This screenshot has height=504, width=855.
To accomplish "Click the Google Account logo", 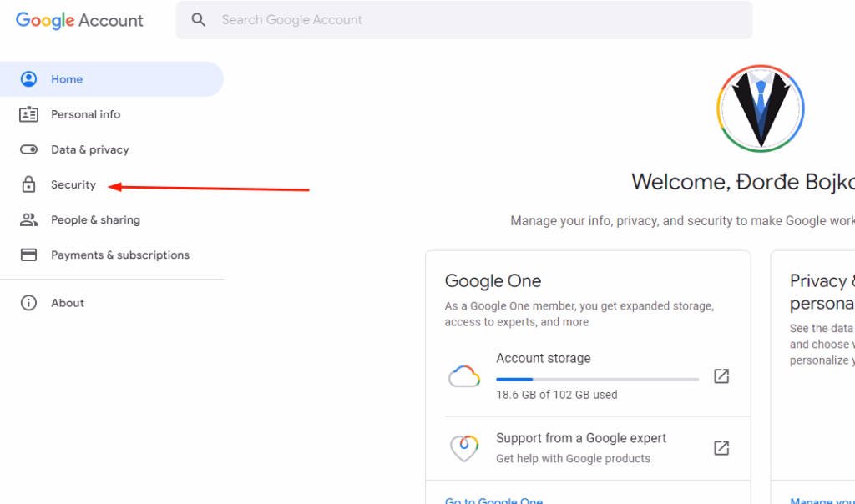I will [x=79, y=20].
